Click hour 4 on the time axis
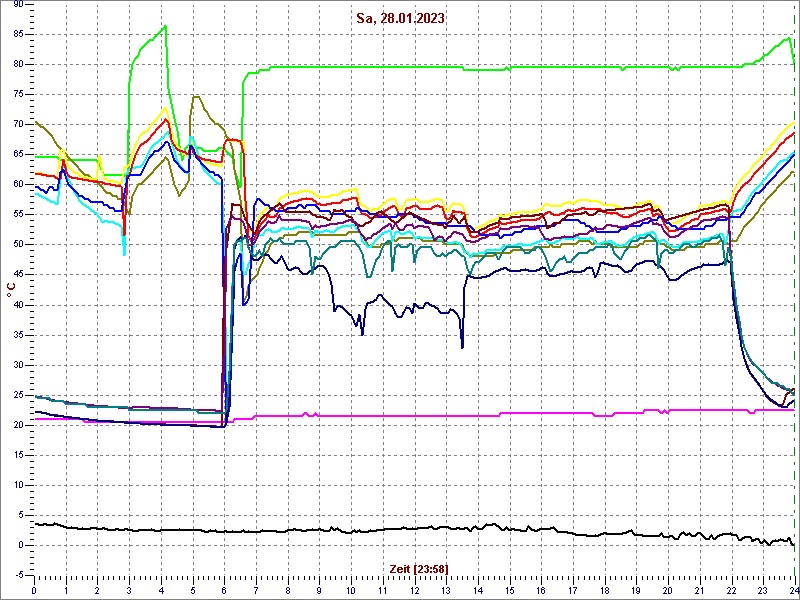The height and width of the screenshot is (600, 800). [x=161, y=588]
